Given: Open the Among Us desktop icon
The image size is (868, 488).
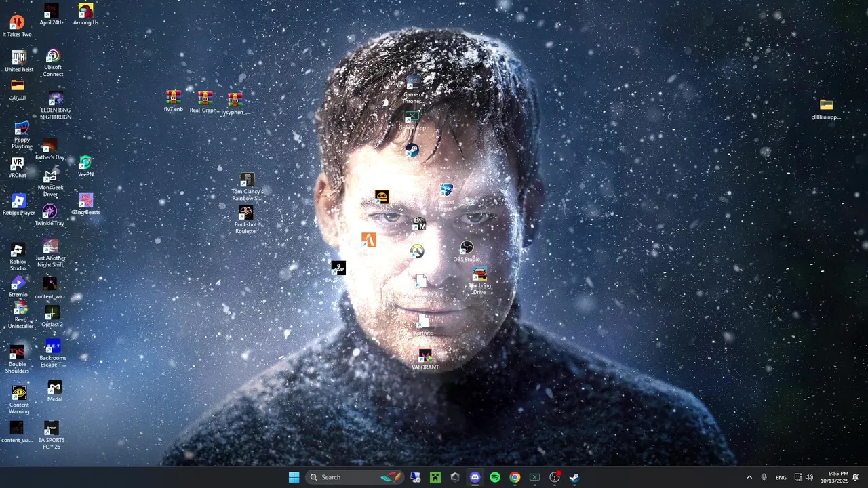Looking at the screenshot, I should tap(85, 15).
